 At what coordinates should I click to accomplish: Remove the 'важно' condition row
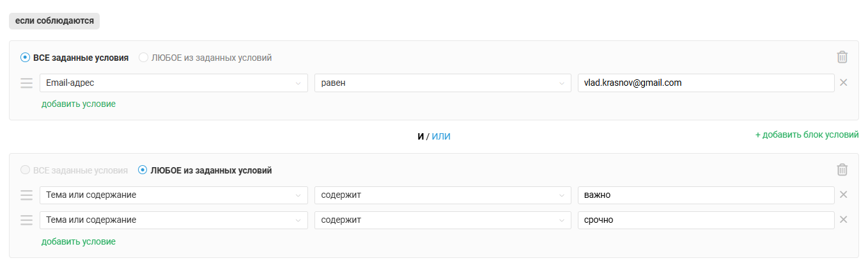click(843, 195)
